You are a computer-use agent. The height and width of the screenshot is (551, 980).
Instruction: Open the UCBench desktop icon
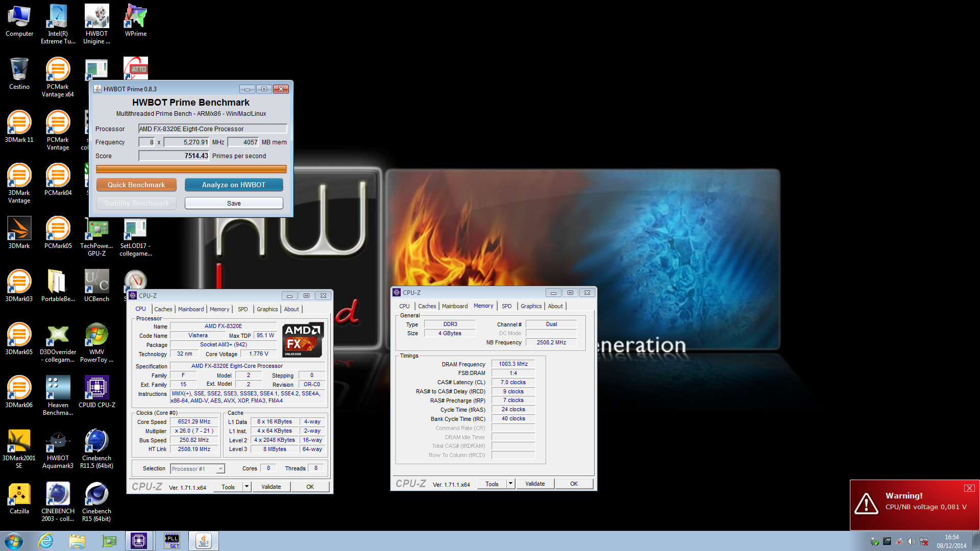(x=96, y=286)
